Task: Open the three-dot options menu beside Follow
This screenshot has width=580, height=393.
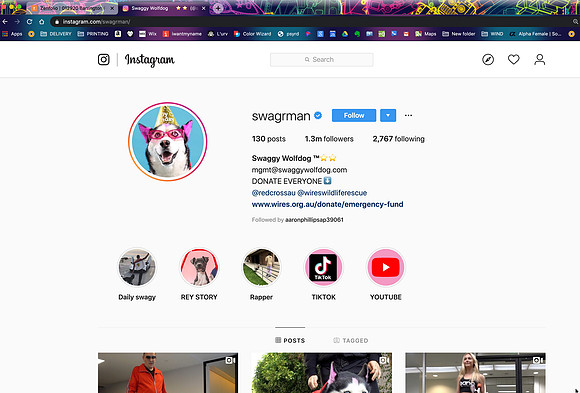Action: pyautogui.click(x=408, y=115)
